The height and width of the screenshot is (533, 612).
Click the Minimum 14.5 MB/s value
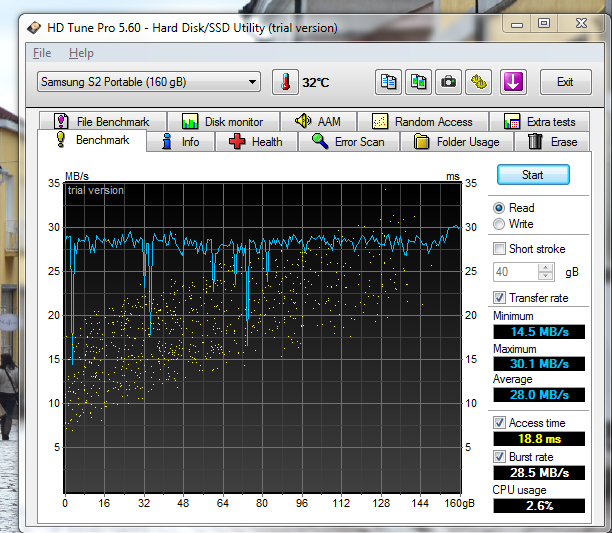[x=539, y=332]
